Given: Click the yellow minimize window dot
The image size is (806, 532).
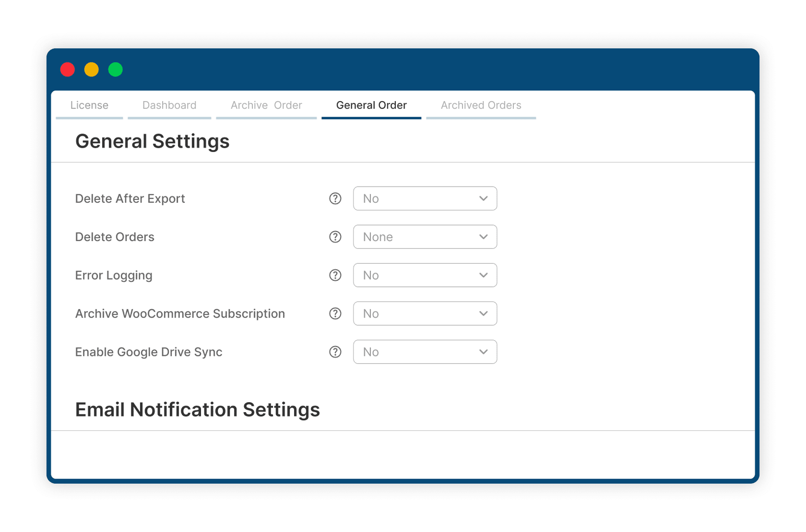Looking at the screenshot, I should 91,69.
